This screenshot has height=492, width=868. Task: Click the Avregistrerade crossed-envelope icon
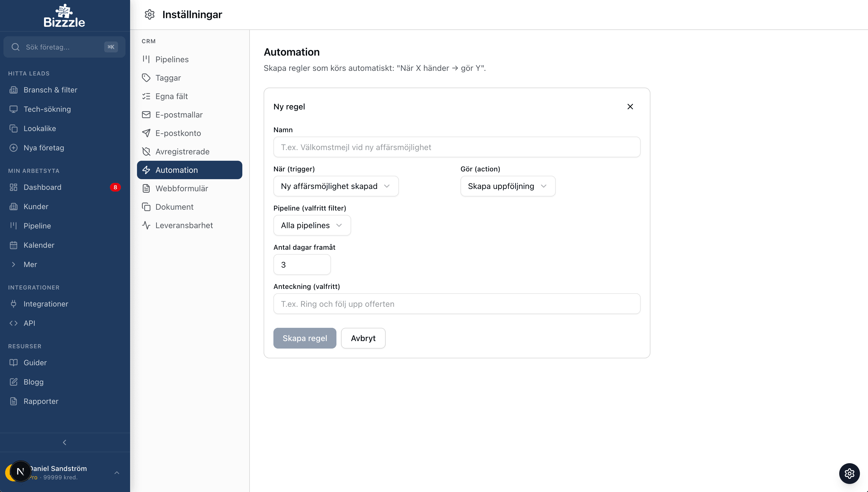point(146,152)
